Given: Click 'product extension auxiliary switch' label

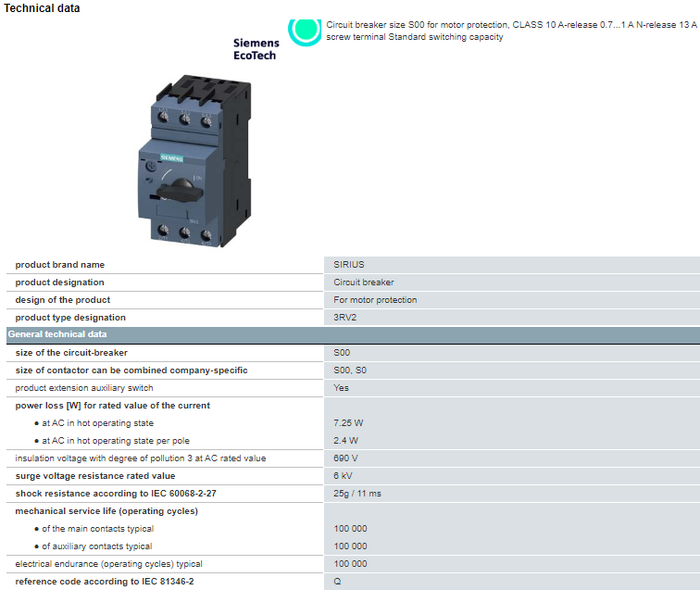Looking at the screenshot, I should [x=84, y=388].
